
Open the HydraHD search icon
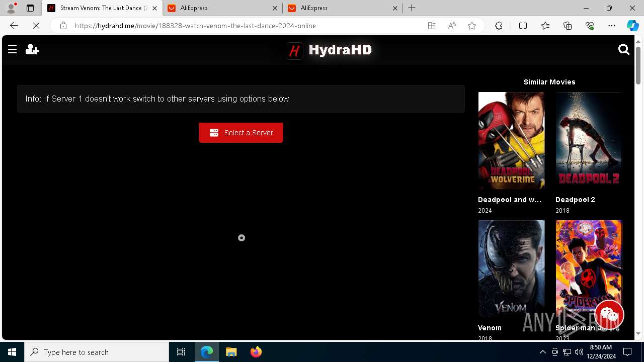623,49
